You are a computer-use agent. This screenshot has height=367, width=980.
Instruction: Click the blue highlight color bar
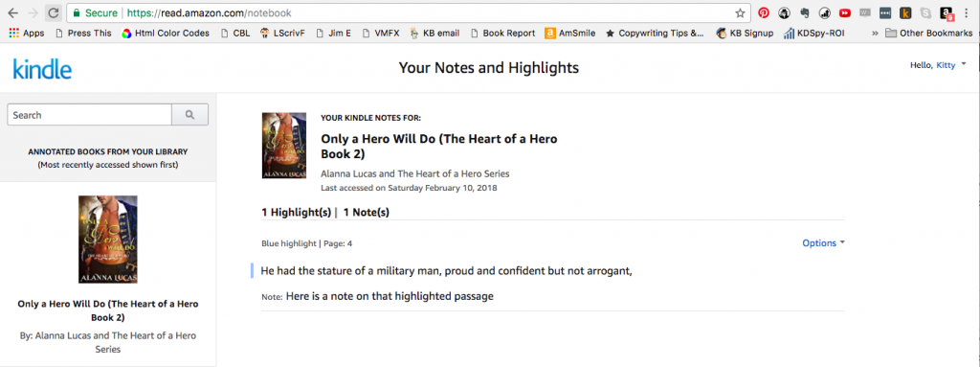[x=252, y=271]
